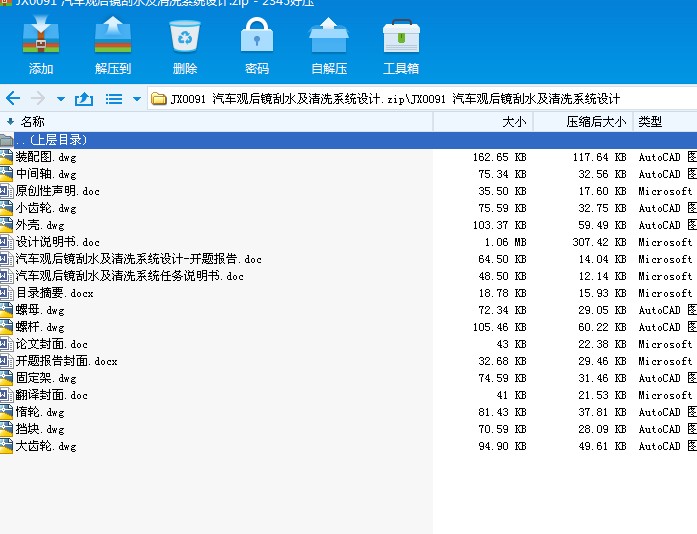Open the navigation history dropdown arrow
The image size is (697, 534).
[61, 99]
